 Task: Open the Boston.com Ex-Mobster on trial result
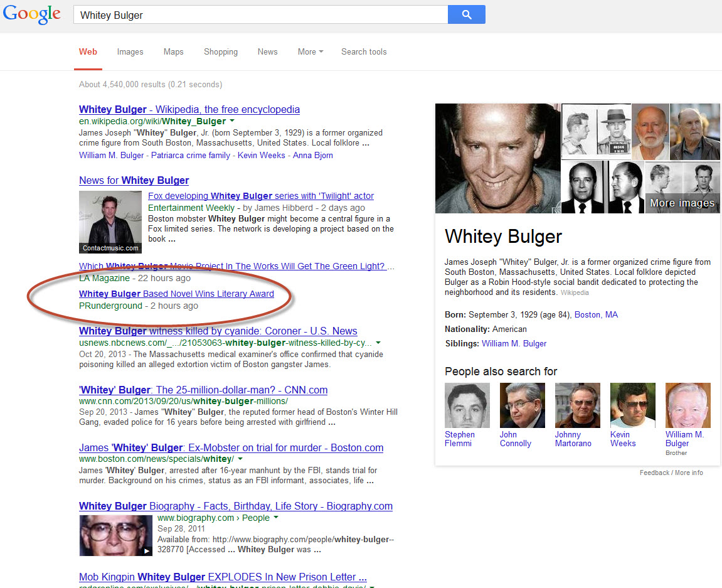coord(231,448)
